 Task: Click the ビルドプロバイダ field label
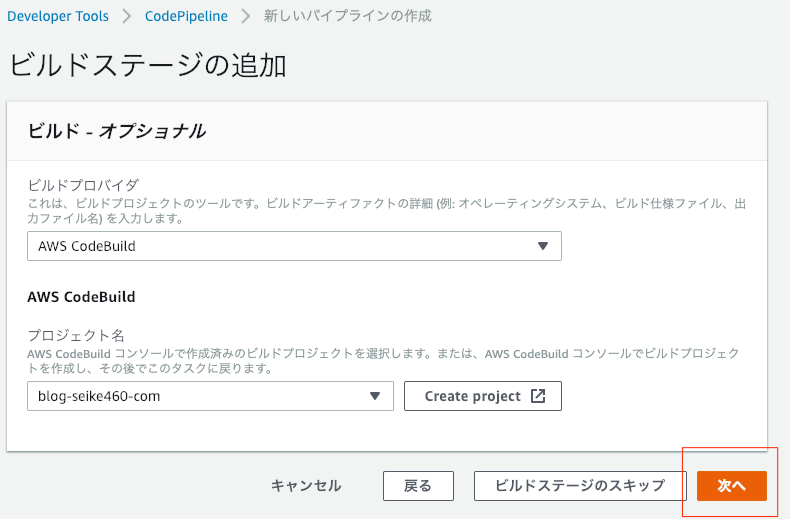click(x=83, y=185)
